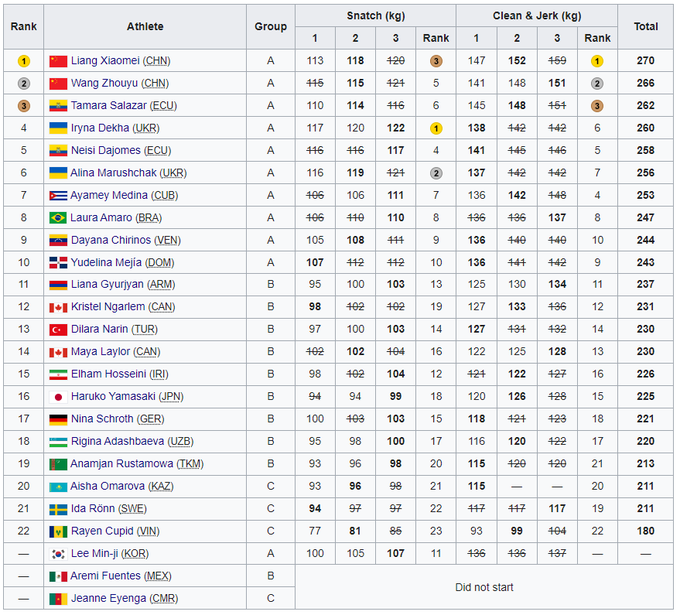Open the Neisi Dajomes athlete link

[105, 151]
